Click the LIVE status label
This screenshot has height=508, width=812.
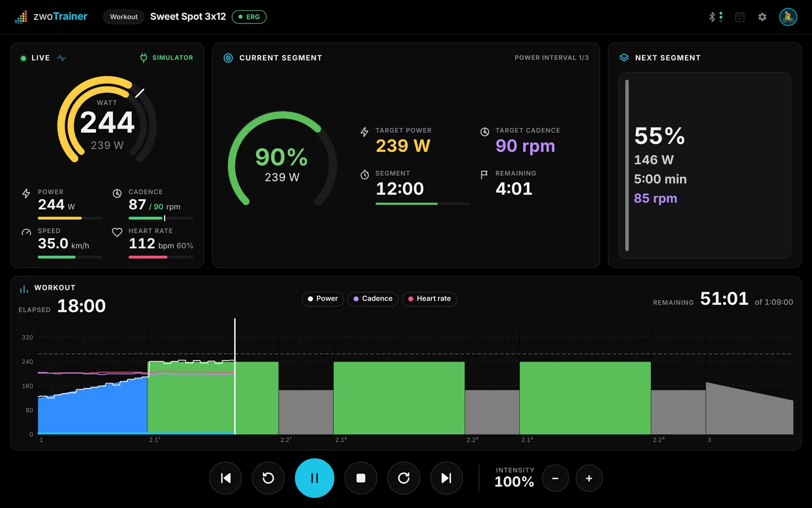point(41,58)
